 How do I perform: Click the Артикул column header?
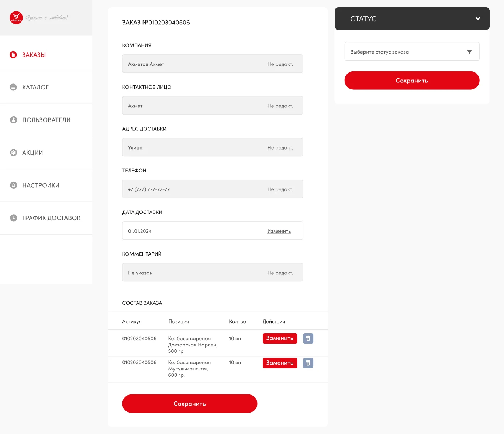coord(132,321)
